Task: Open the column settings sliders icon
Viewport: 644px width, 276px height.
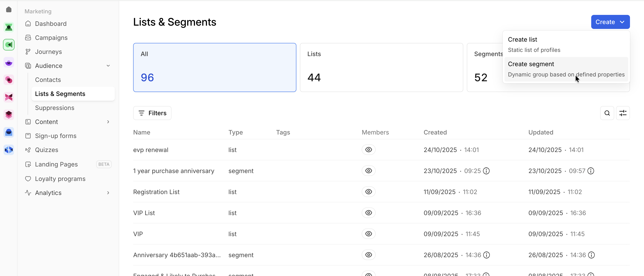Action: [623, 113]
